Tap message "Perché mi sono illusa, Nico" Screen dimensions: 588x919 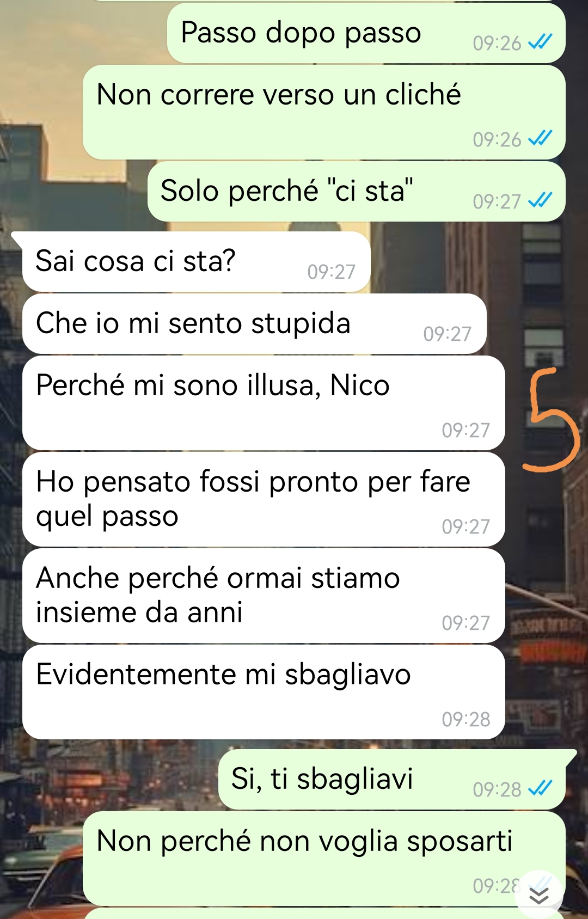[x=264, y=403]
